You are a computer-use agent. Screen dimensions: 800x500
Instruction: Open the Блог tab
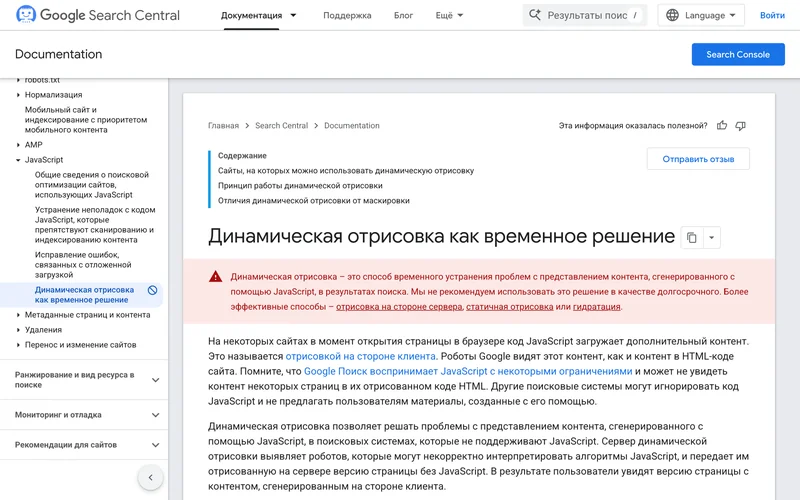click(x=403, y=15)
